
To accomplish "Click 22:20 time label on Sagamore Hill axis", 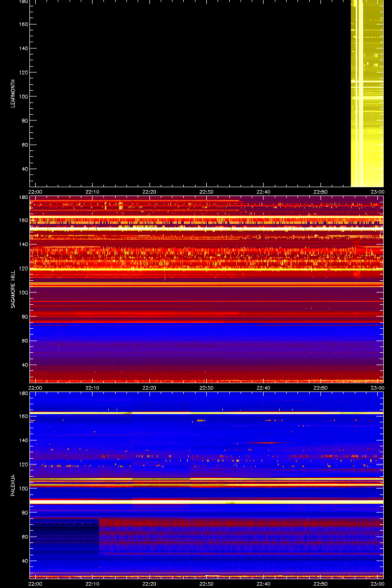I will pyautogui.click(x=149, y=388).
